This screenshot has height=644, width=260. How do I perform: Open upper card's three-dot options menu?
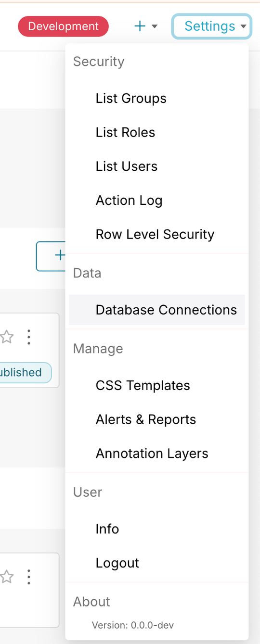coord(29,337)
